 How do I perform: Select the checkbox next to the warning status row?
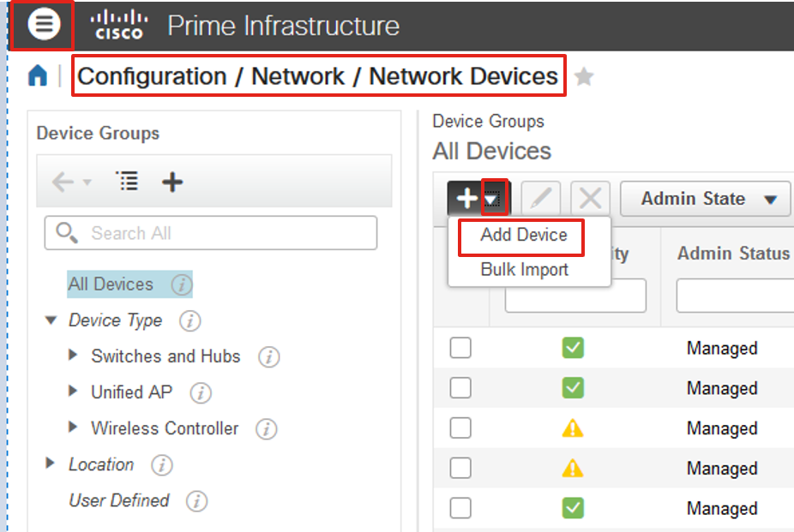(460, 428)
